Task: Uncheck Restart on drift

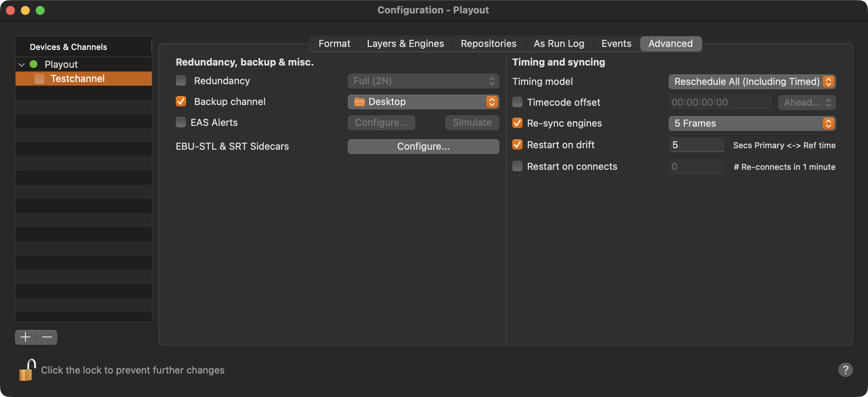Action: tap(517, 144)
